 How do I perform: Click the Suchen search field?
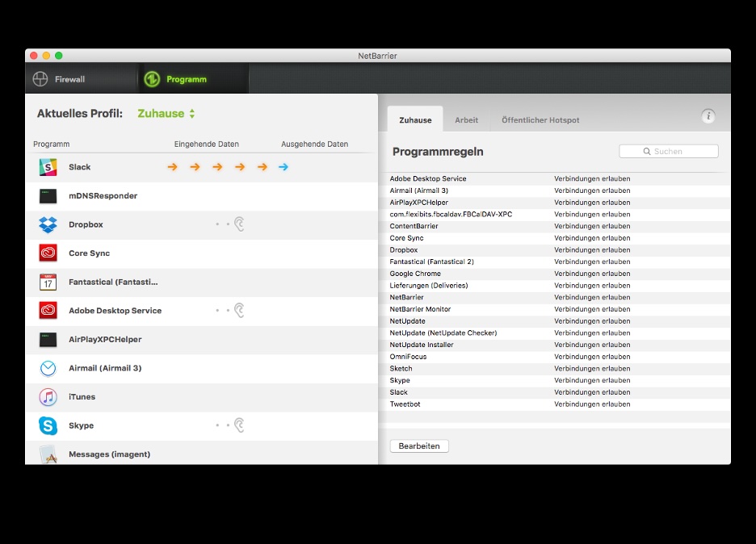pyautogui.click(x=669, y=151)
